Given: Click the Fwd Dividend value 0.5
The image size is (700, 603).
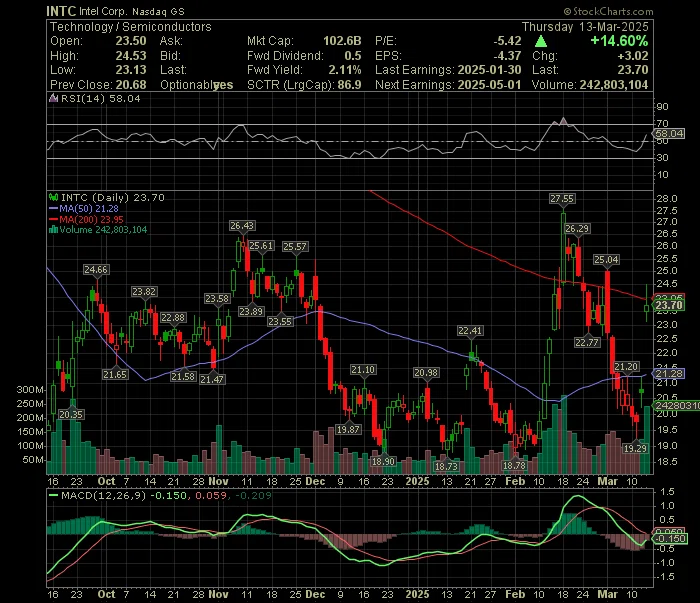Looking at the screenshot, I should [353, 56].
